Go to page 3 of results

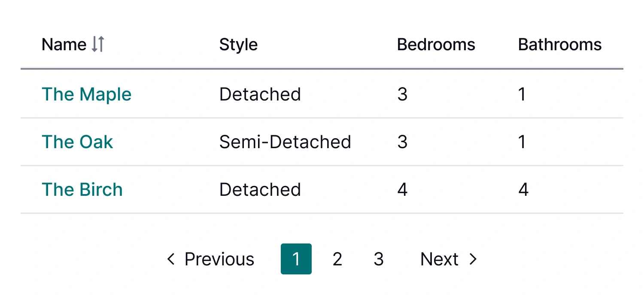pyautogui.click(x=379, y=259)
